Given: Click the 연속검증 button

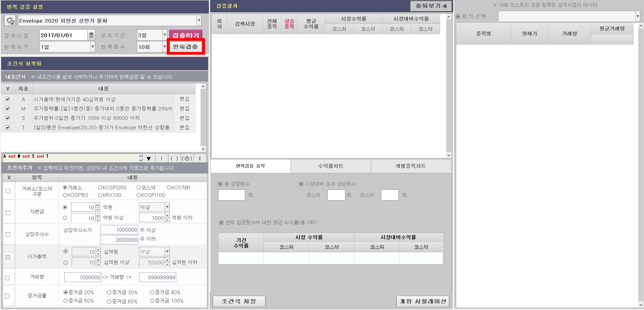Looking at the screenshot, I should click(185, 47).
